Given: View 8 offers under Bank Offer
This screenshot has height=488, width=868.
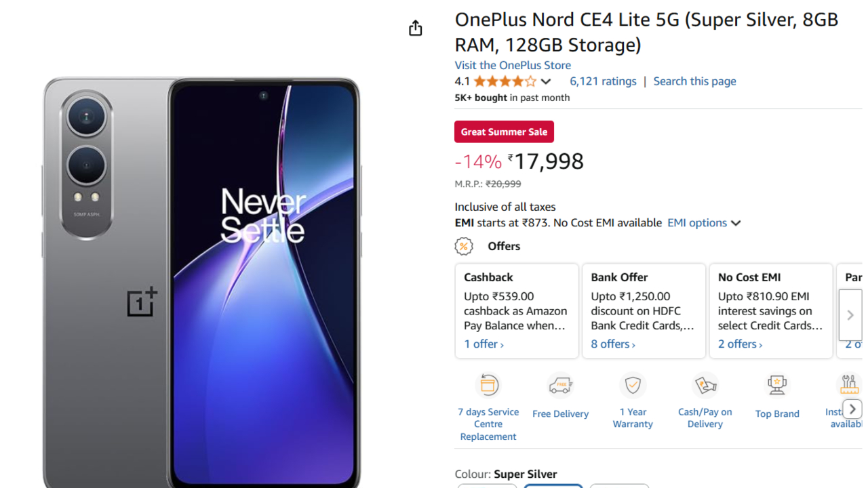Looking at the screenshot, I should coord(612,344).
